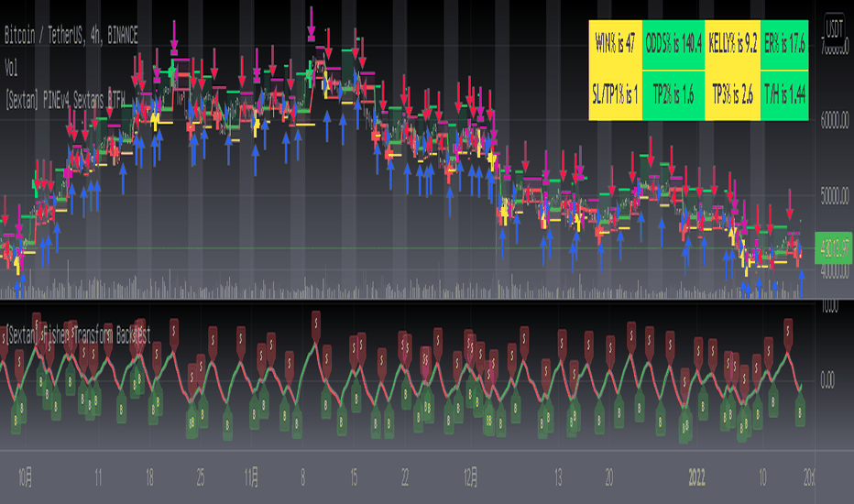
Task: Click the SL/TP1% is 1 cell
Action: [x=616, y=95]
